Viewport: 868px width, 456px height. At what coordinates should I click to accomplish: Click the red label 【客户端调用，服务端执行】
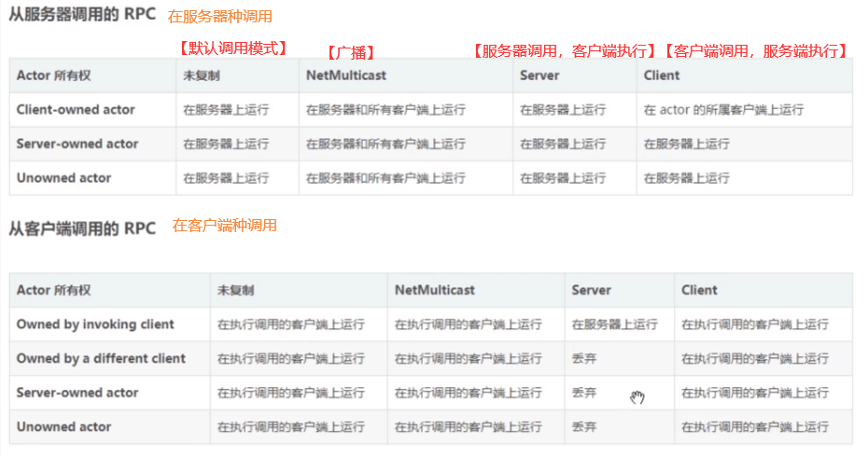click(756, 51)
